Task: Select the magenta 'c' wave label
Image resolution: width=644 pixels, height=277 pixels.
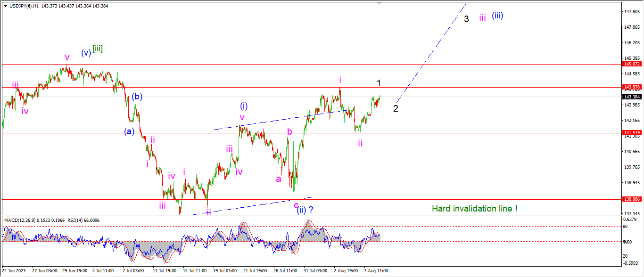Action: pyautogui.click(x=296, y=204)
